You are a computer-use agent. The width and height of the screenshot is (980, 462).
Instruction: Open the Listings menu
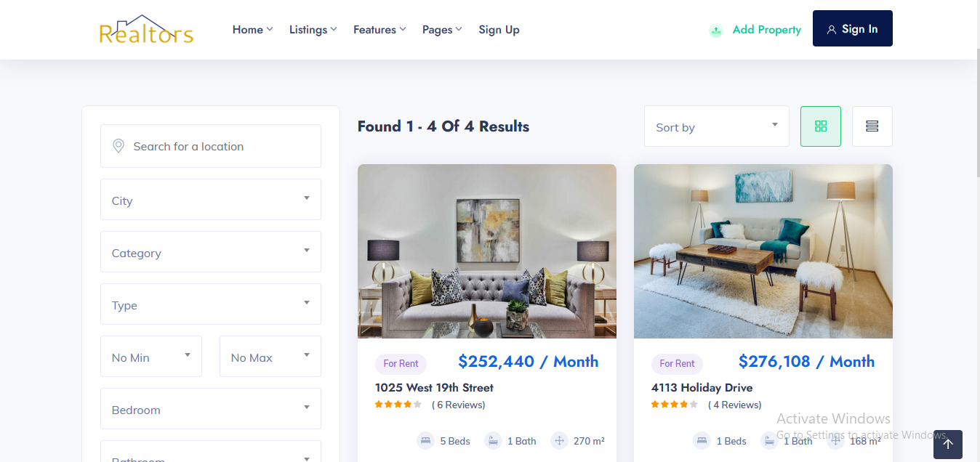(313, 30)
